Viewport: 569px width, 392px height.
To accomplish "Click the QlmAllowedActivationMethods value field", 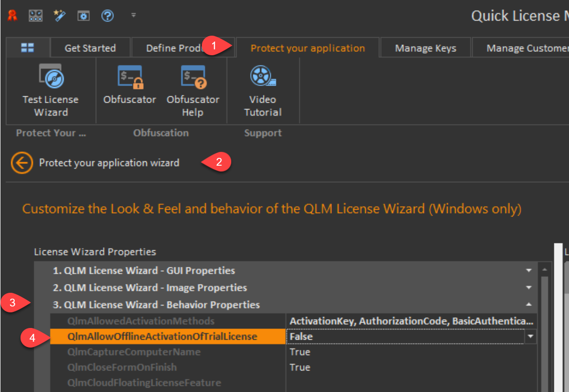I will [411, 321].
